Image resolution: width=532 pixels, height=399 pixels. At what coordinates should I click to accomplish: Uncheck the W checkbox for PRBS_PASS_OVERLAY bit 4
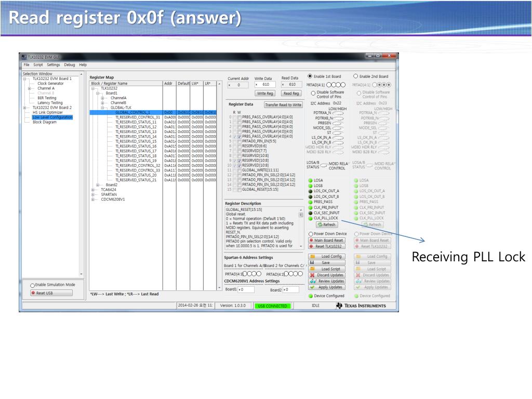pyautogui.click(x=239, y=136)
